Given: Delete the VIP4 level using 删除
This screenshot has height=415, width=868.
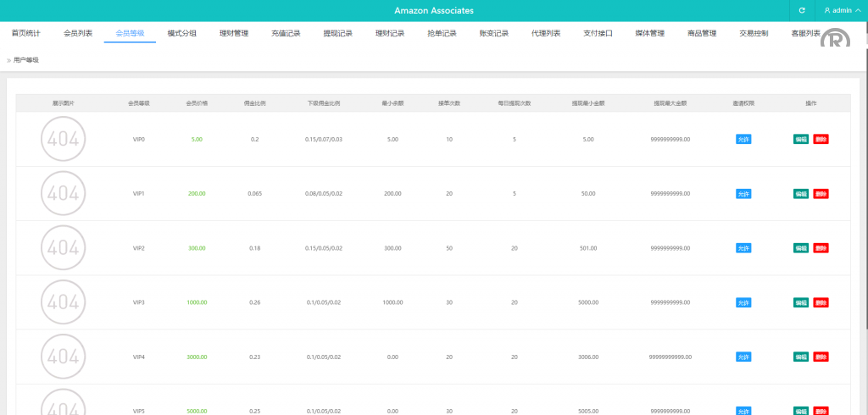Looking at the screenshot, I should (821, 357).
